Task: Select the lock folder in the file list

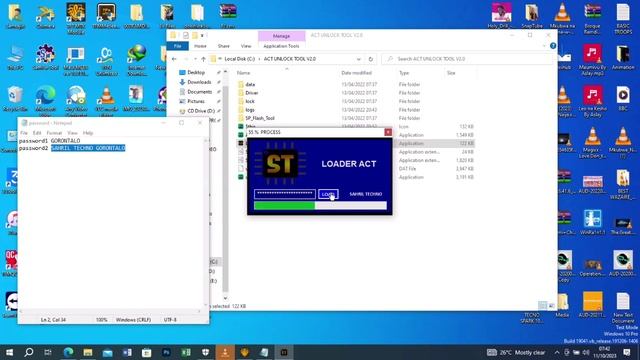Action: tap(250, 101)
